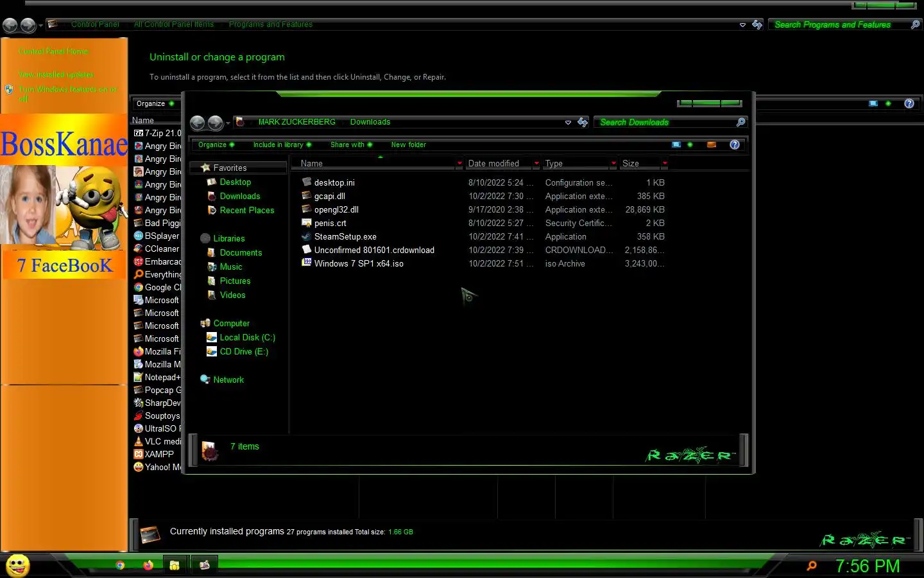Open Recent Places in navigation pane

coord(247,210)
